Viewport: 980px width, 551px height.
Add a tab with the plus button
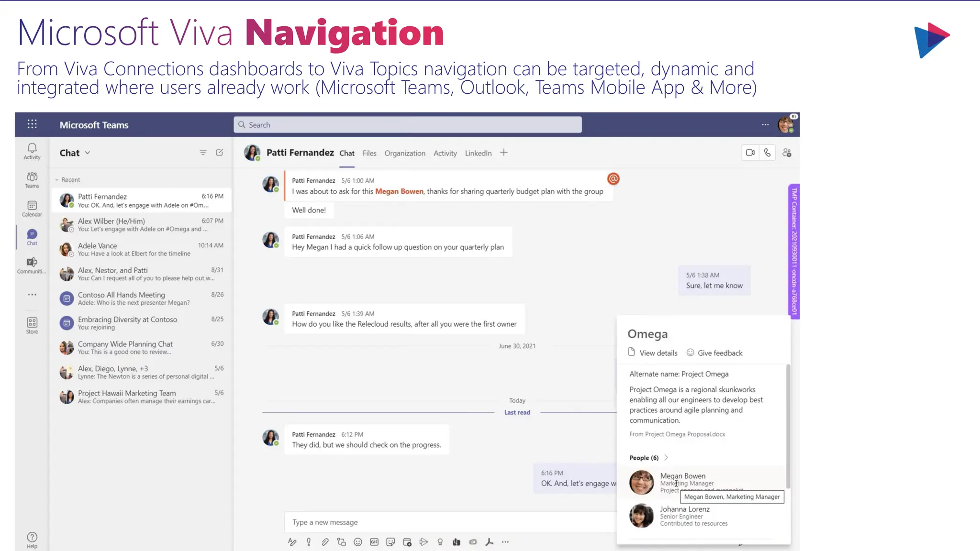[504, 153]
